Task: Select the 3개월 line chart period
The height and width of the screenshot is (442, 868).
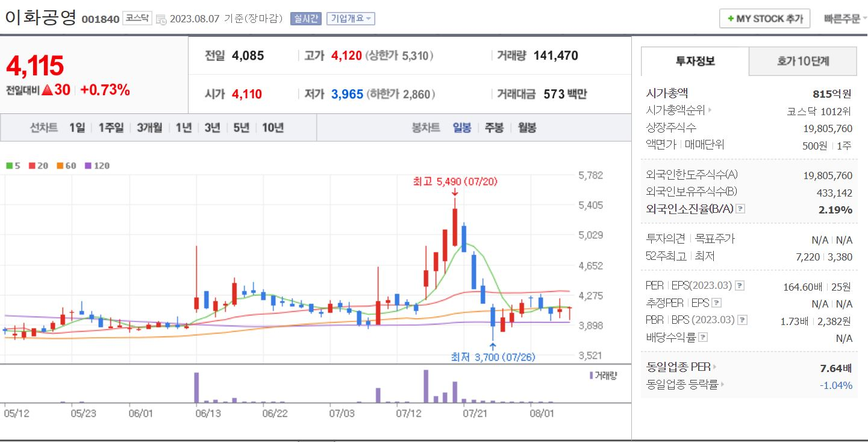Action: (x=149, y=128)
